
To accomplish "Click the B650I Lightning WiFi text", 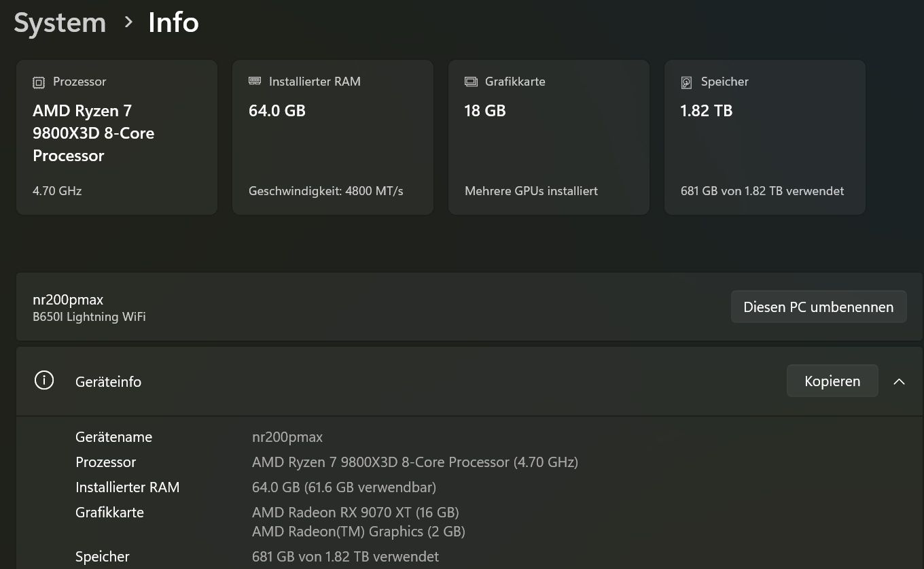I will pos(89,317).
